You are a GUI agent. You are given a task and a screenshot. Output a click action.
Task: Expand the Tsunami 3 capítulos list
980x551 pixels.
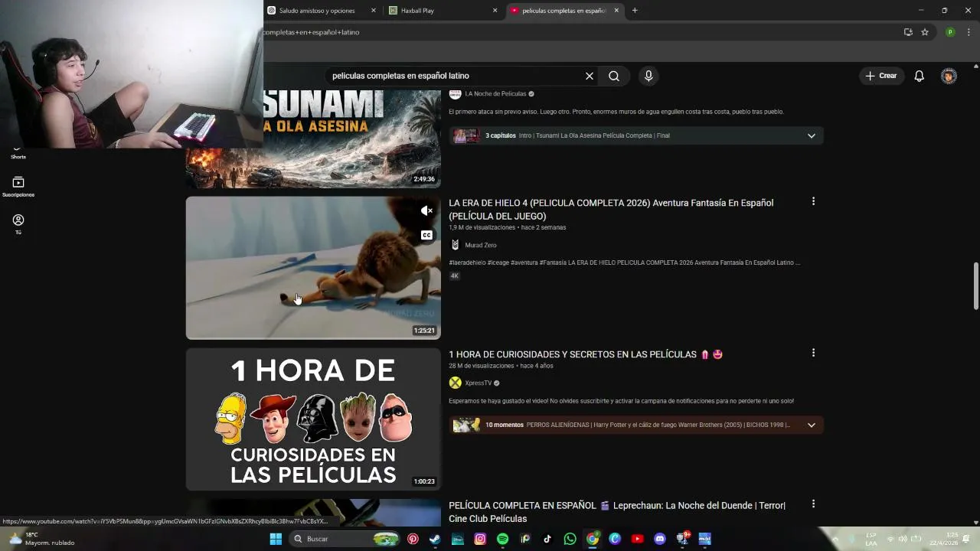pos(812,135)
